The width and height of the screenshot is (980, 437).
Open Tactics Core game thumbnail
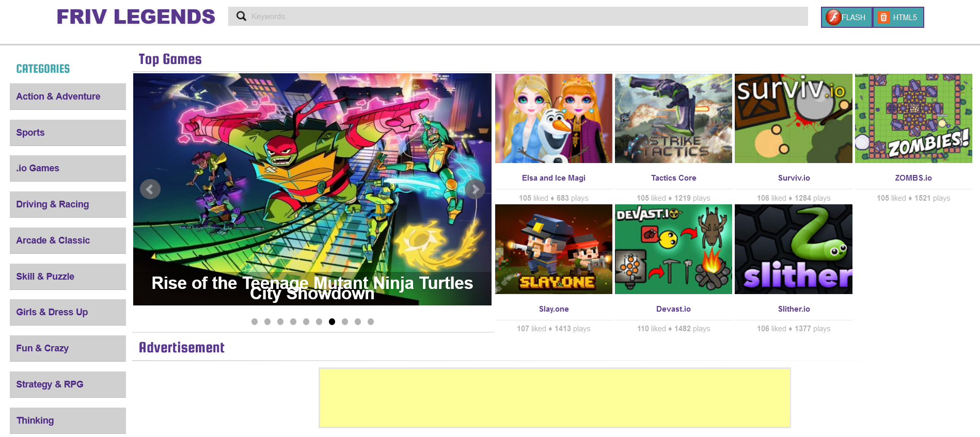tap(673, 118)
